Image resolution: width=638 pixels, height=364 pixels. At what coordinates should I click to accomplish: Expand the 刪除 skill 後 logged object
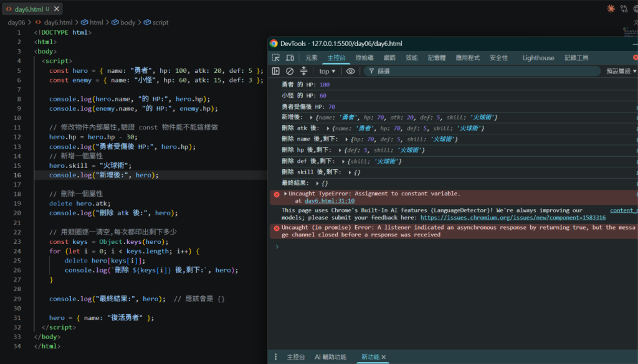pyautogui.click(x=350, y=172)
